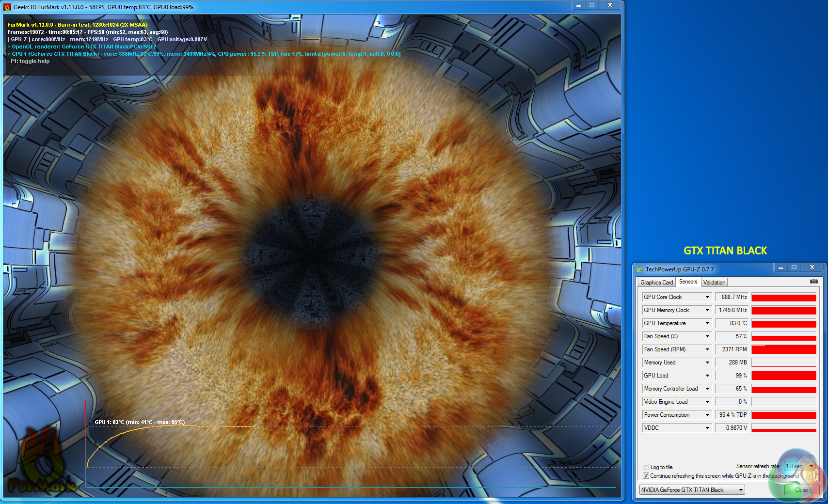The width and height of the screenshot is (828, 504).
Task: Open the NVIDIA GeForce GTX TITAN Black selector
Action: 692,490
